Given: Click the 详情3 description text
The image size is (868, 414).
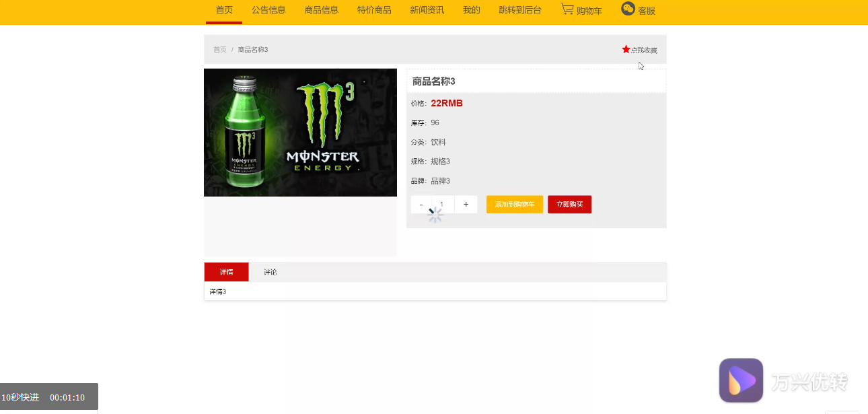Looking at the screenshot, I should (x=217, y=291).
